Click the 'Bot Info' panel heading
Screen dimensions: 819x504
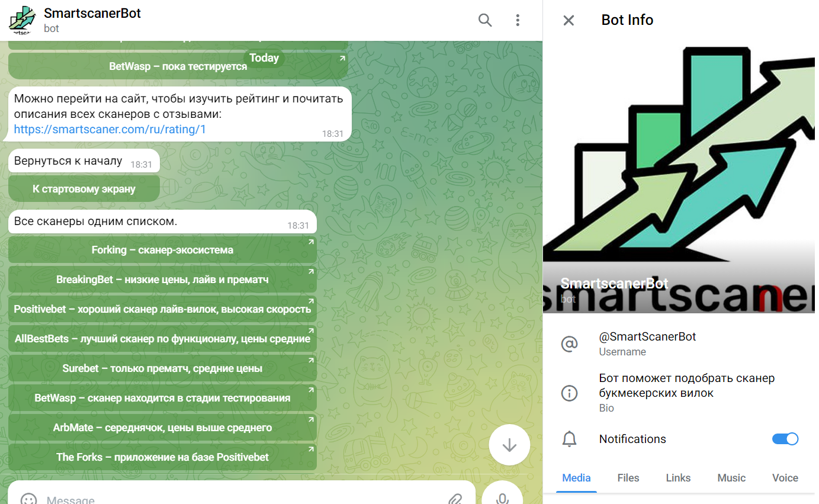(x=627, y=20)
